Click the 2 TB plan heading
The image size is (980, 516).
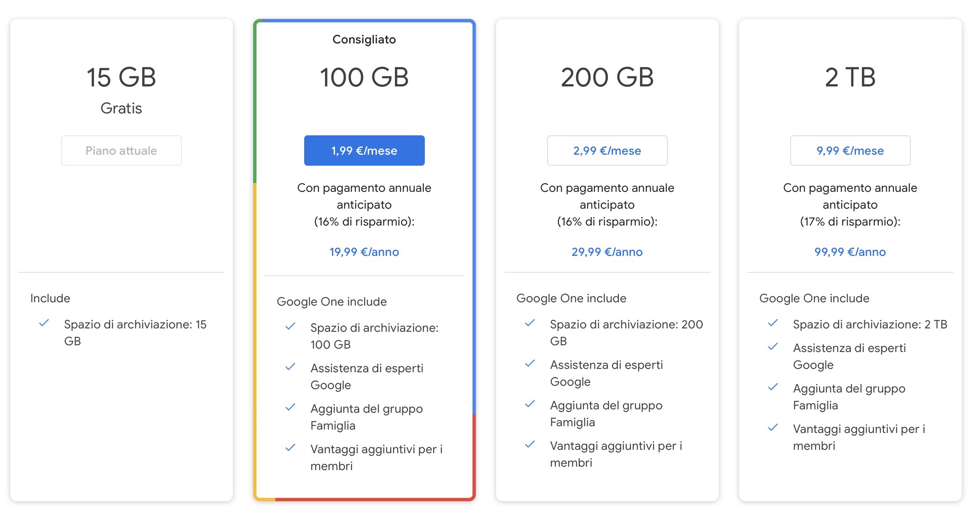850,77
